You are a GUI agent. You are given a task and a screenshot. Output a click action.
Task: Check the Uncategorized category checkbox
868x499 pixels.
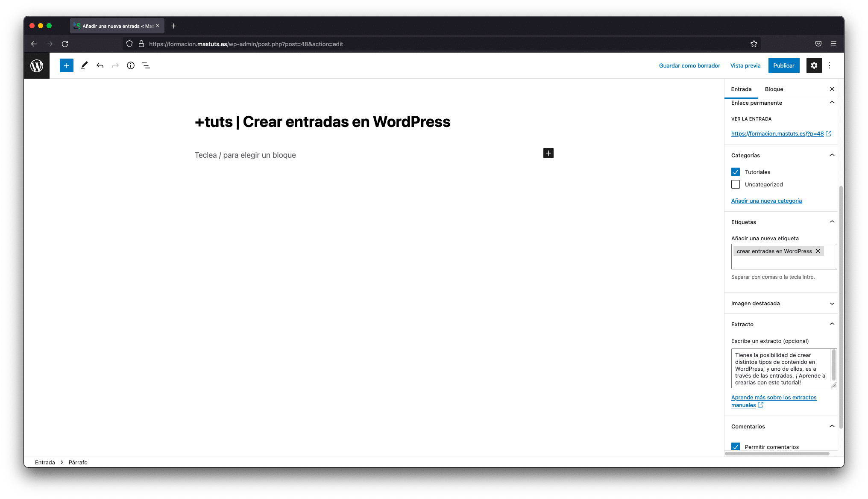(x=736, y=184)
